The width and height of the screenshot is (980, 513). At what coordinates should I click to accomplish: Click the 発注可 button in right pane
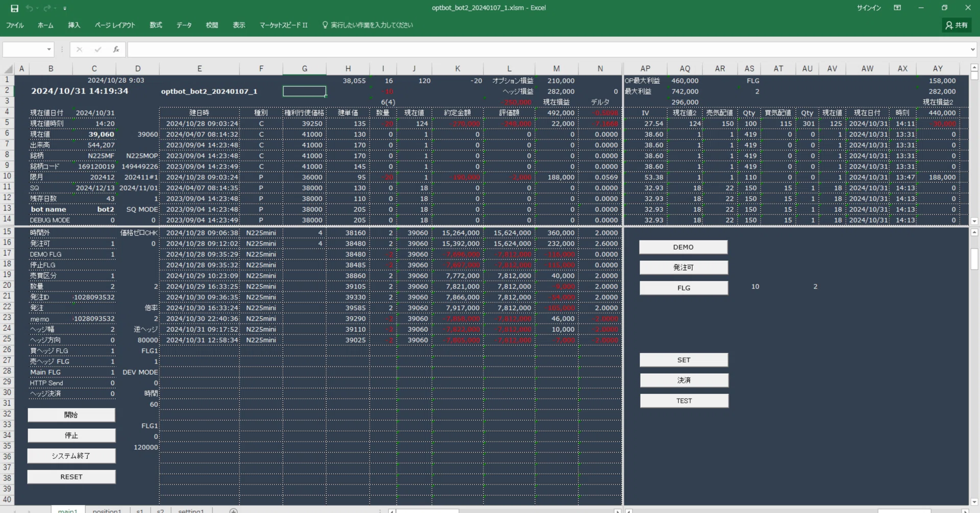tap(683, 267)
